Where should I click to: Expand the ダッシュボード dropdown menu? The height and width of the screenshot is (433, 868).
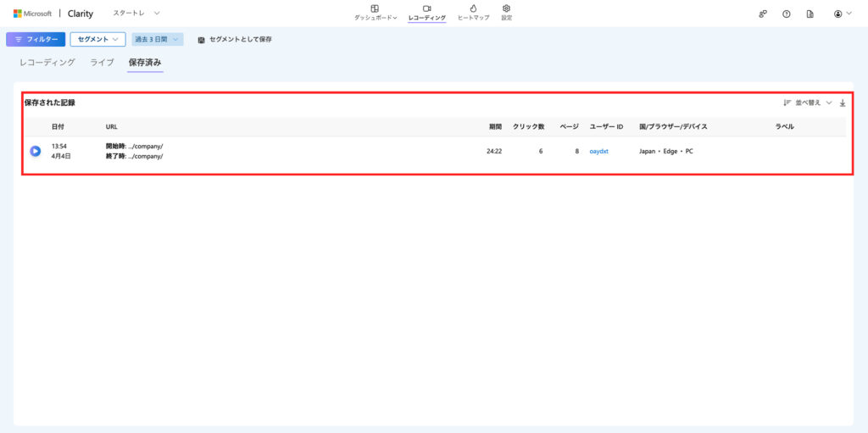376,13
